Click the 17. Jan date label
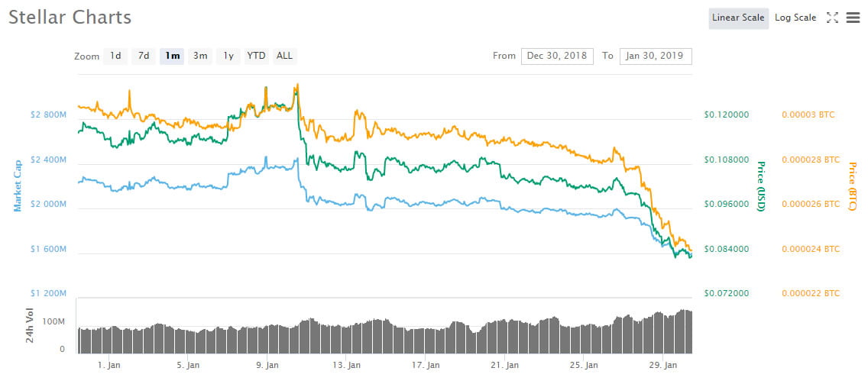The image size is (868, 384). 425,366
